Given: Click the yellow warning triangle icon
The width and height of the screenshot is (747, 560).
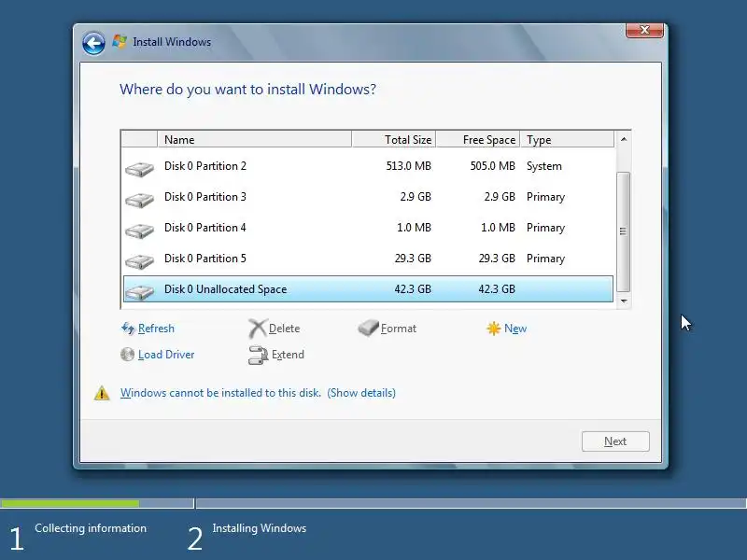Looking at the screenshot, I should (x=102, y=393).
